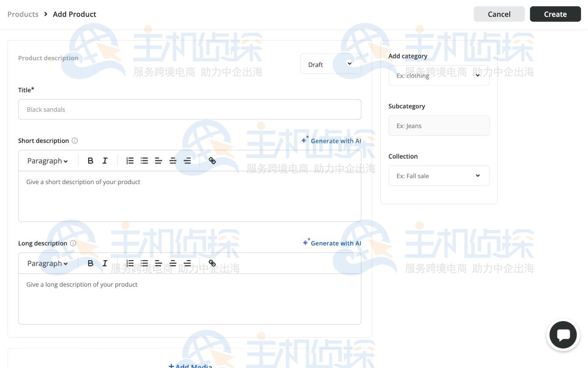Open Paragraph style dropdown in Short description

coord(48,161)
